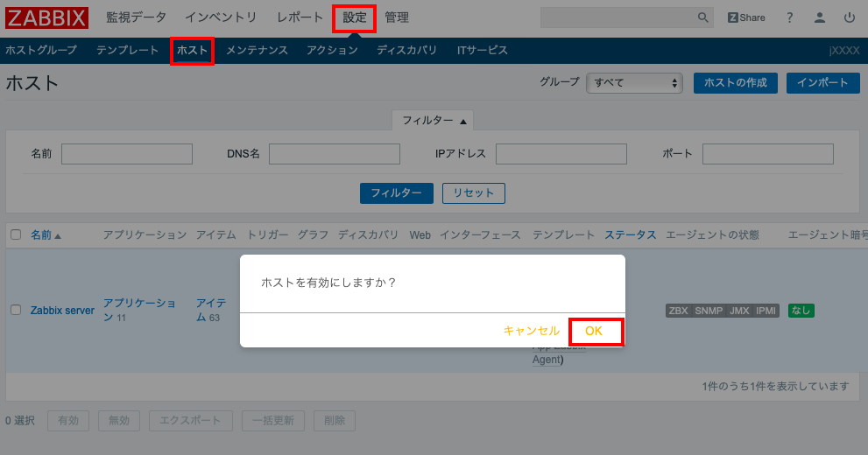Toggle the select-all hosts checkbox
868x455 pixels.
(x=16, y=234)
